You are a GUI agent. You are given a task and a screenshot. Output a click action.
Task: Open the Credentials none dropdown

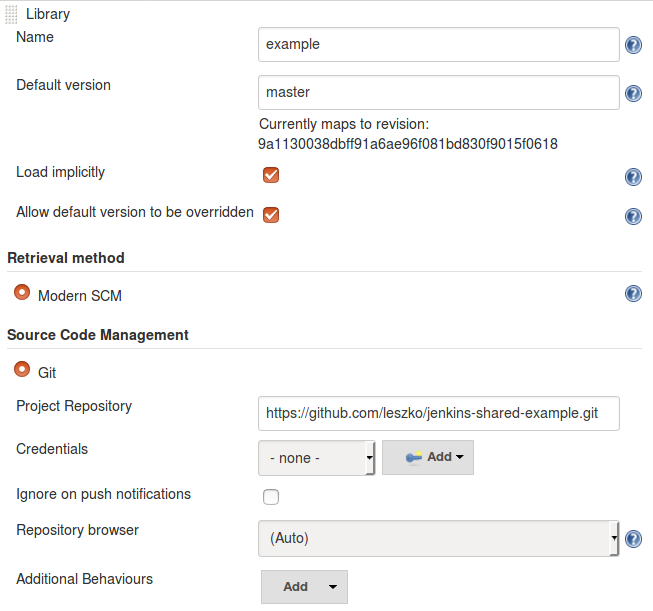(317, 458)
